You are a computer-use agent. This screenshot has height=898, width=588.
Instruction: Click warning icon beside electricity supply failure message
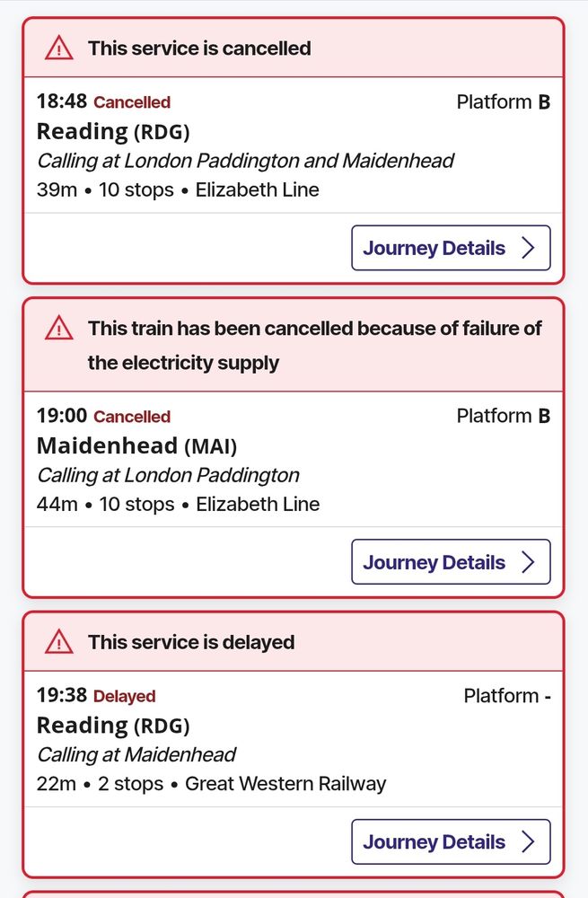(59, 328)
